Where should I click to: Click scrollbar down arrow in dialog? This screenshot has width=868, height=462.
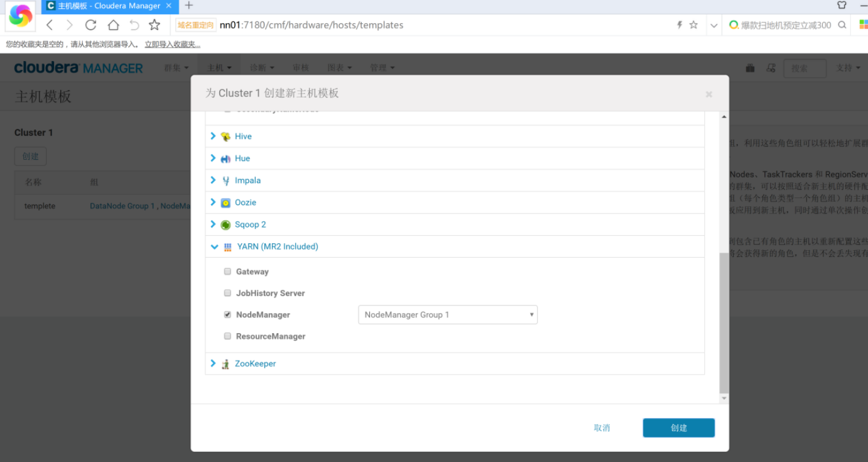coord(724,399)
